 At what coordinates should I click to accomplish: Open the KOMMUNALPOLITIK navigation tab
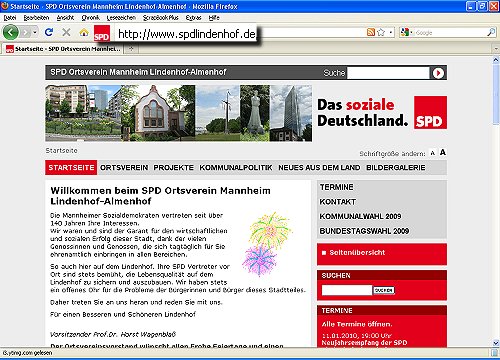236,168
